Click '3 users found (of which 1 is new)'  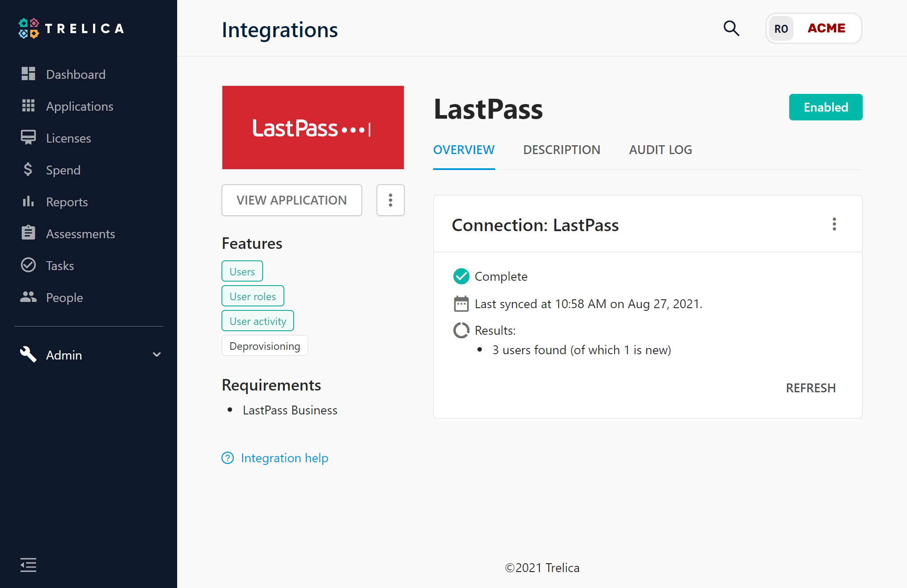(581, 350)
